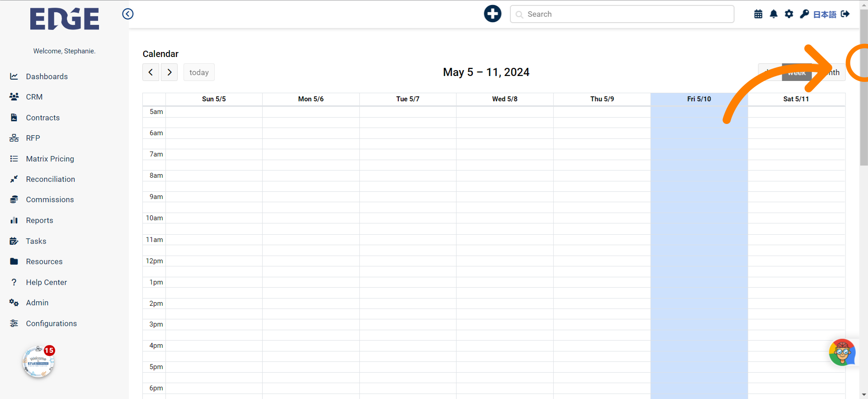The width and height of the screenshot is (868, 399).
Task: Select the Mon 5/6 column header
Action: click(x=311, y=99)
